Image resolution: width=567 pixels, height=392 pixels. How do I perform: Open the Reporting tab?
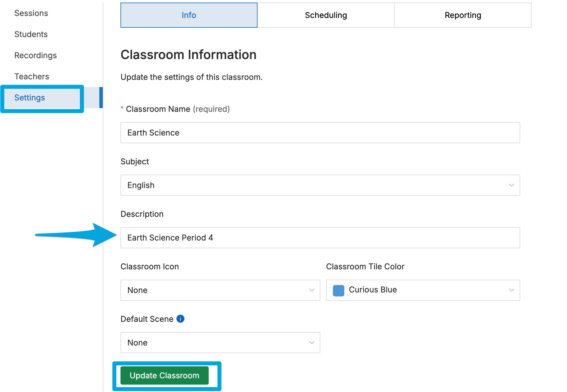tap(463, 15)
